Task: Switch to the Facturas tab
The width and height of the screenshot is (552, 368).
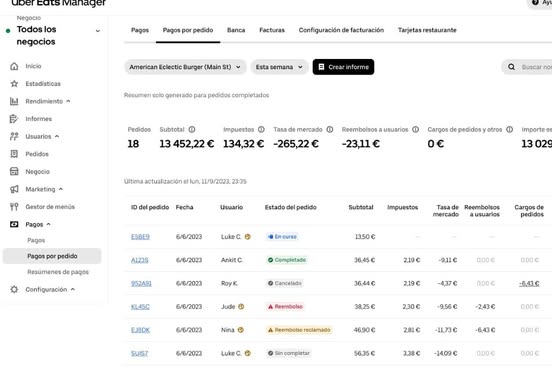Action: [x=272, y=30]
